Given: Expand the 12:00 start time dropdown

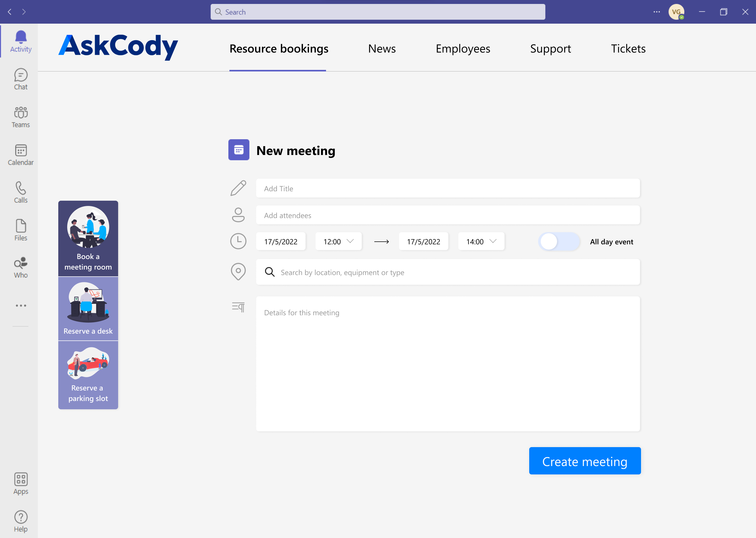Looking at the screenshot, I should [x=338, y=241].
